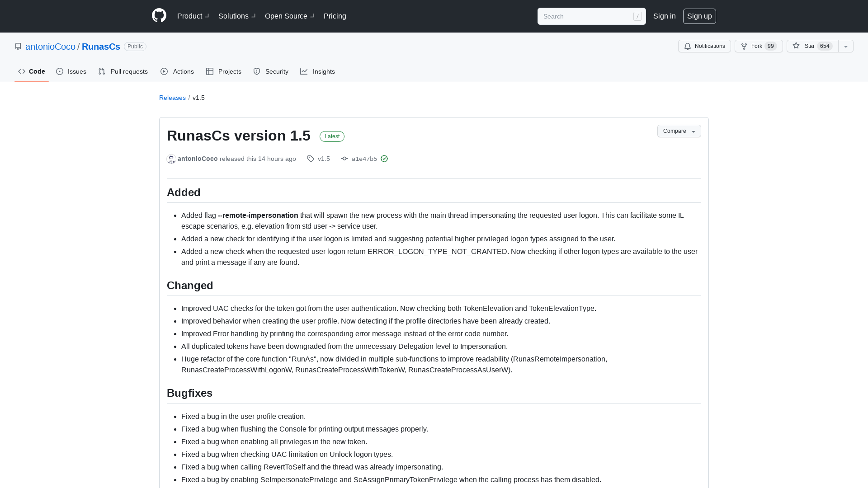868x488 pixels.
Task: Click the Latest release badge
Action: pos(332,136)
